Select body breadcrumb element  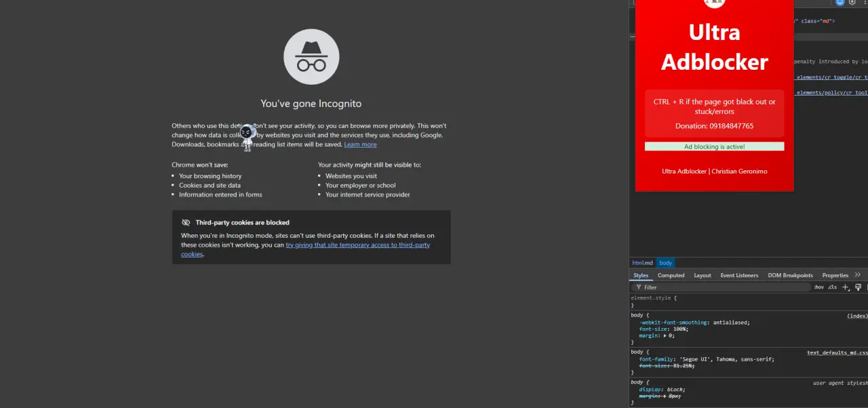pos(666,263)
